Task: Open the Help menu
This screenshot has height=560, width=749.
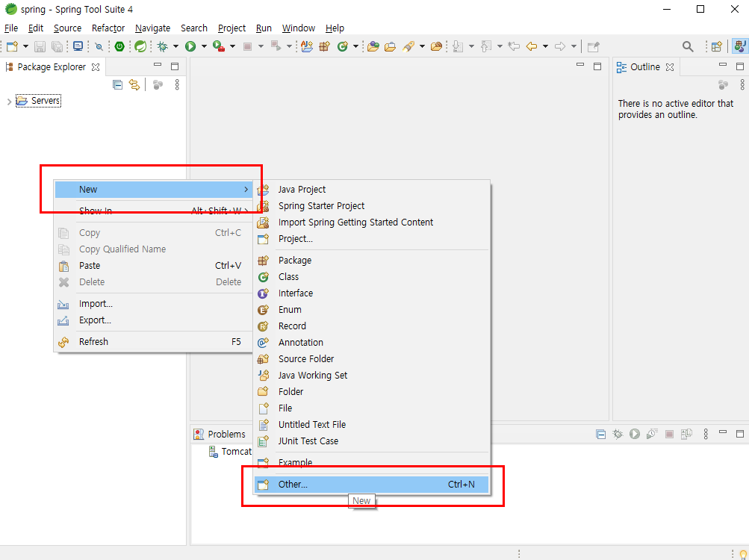Action: click(x=335, y=28)
